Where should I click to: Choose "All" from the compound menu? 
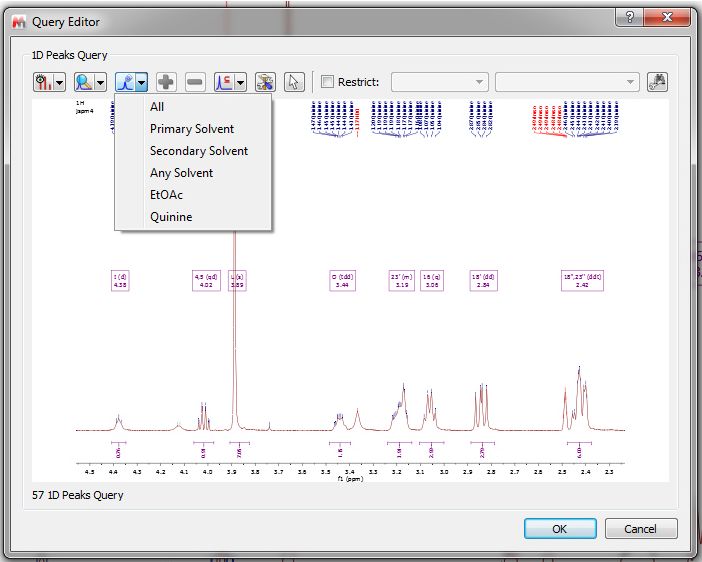157,107
